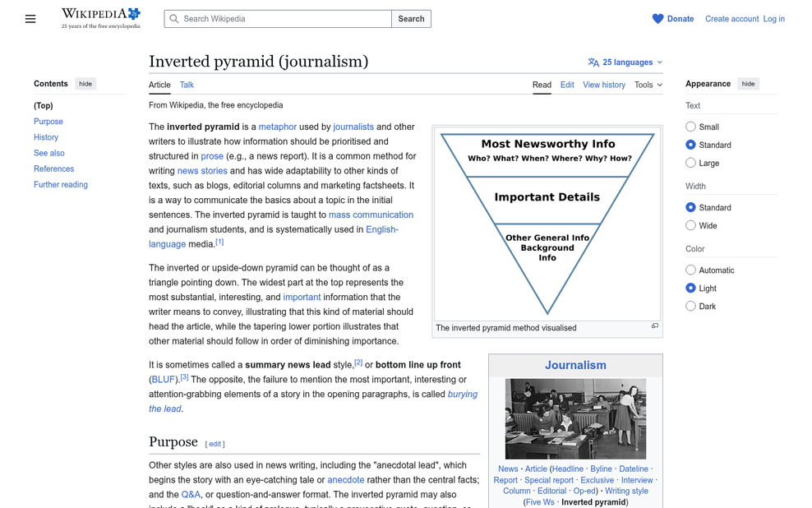Open the Op-ed link
Viewport: 812px width, 508px height.
(x=584, y=491)
